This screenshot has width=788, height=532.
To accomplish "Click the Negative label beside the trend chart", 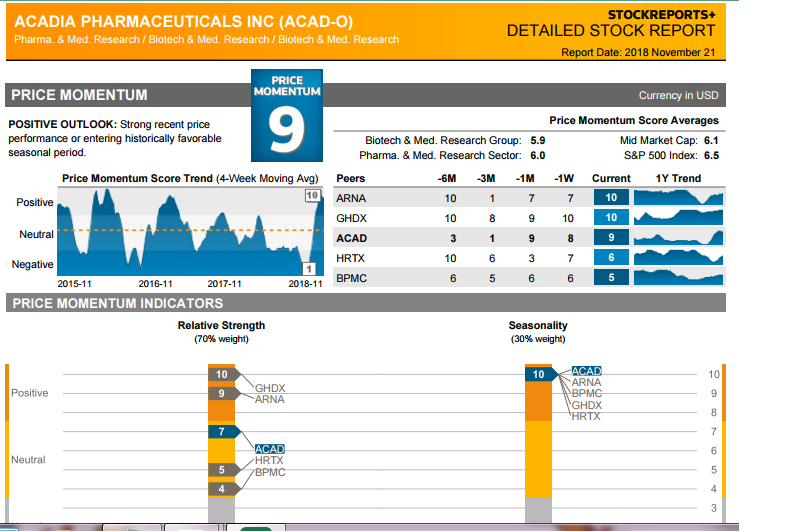I will click(x=32, y=264).
